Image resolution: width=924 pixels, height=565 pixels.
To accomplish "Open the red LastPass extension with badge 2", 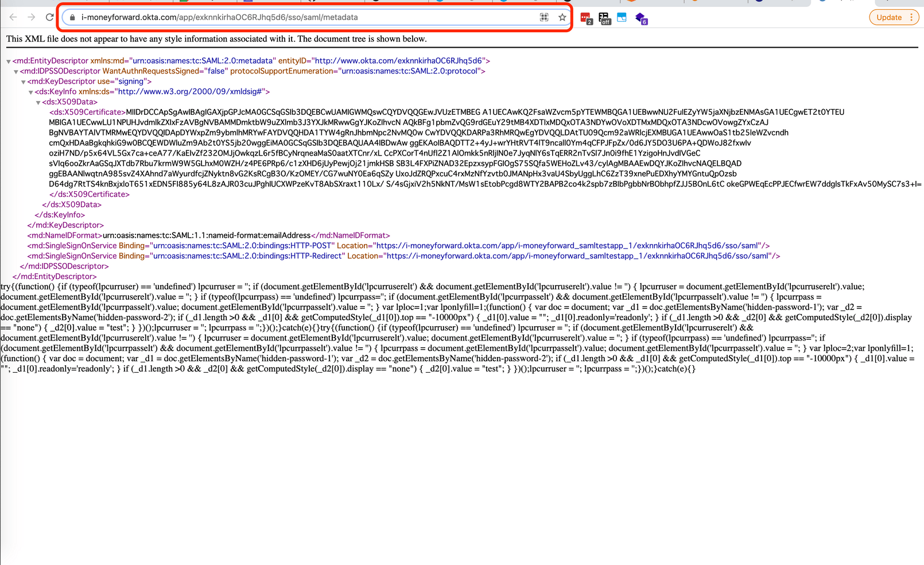I will tap(586, 18).
